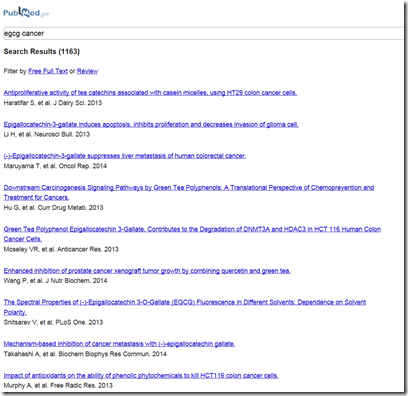408x396 pixels.
Task: Click the 'Polarity.' wrapped title link
Action: (x=15, y=312)
